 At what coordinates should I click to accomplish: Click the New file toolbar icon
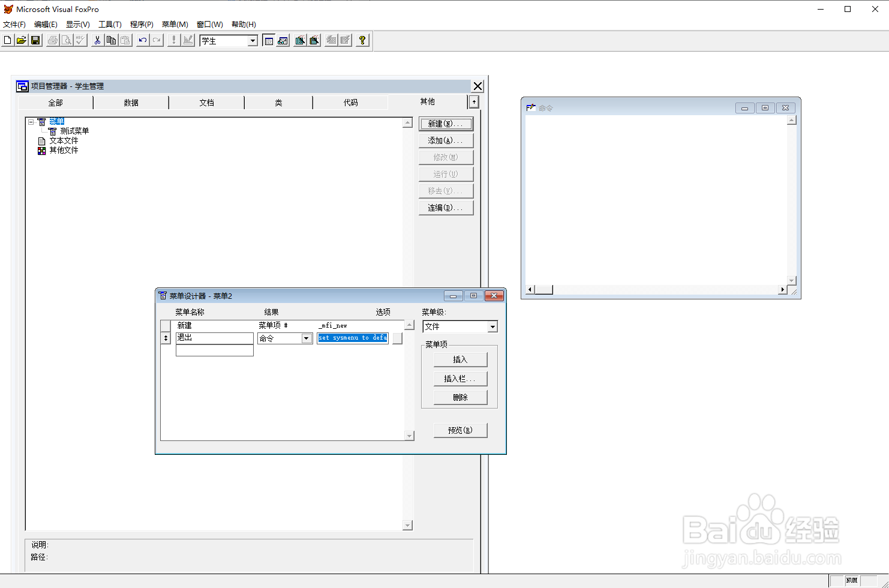tap(8, 40)
